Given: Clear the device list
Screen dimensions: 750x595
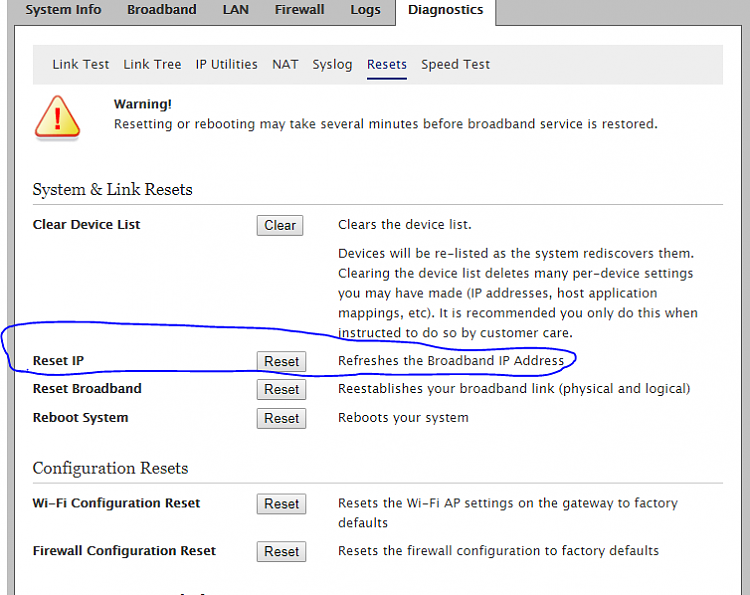Looking at the screenshot, I should [280, 225].
